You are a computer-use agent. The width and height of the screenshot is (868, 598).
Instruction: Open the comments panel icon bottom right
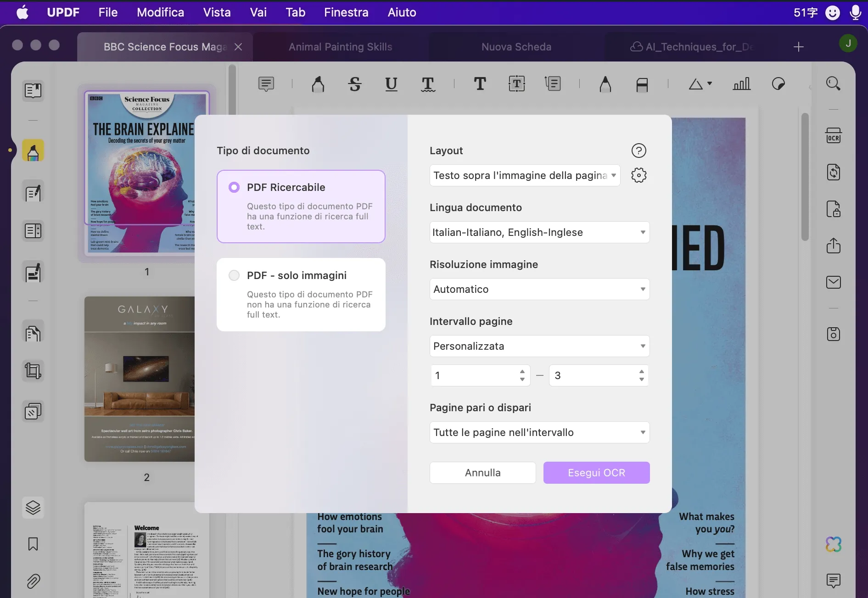(x=834, y=581)
